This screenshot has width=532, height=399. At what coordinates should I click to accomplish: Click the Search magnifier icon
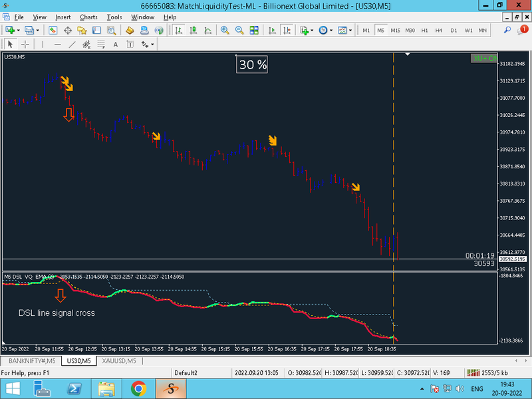tap(507, 30)
